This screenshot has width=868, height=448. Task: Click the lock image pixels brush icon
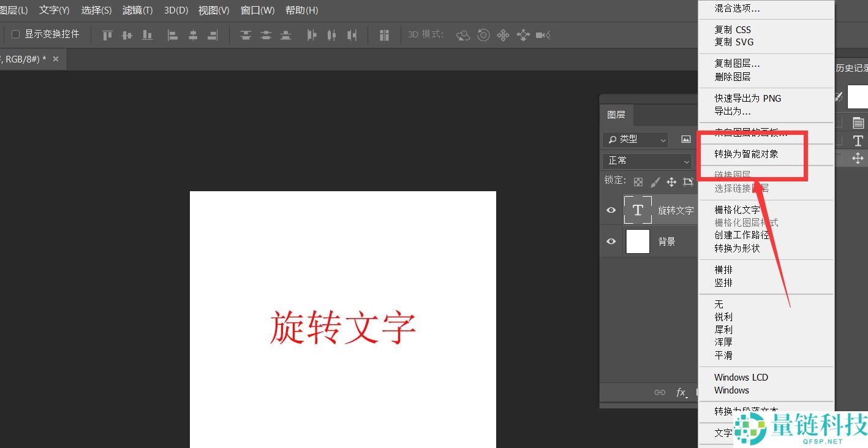click(x=655, y=182)
